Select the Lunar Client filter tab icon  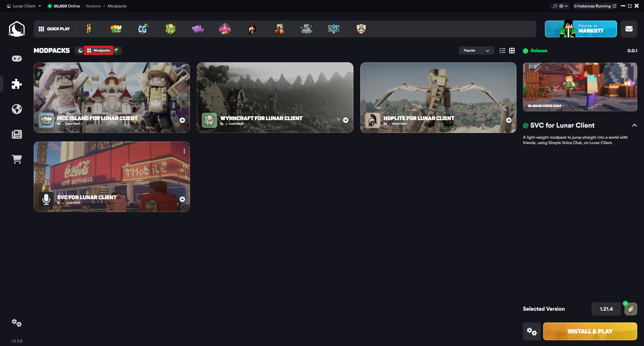pos(80,50)
